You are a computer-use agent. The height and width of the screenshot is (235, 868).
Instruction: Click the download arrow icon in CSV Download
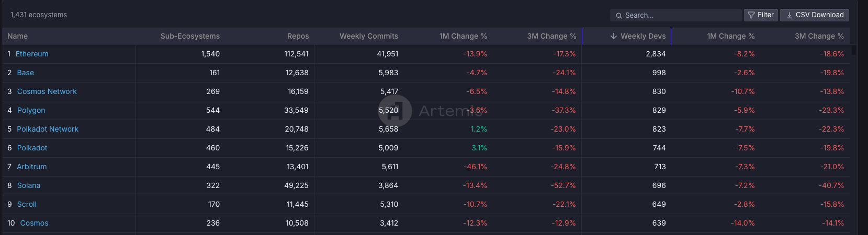[790, 15]
